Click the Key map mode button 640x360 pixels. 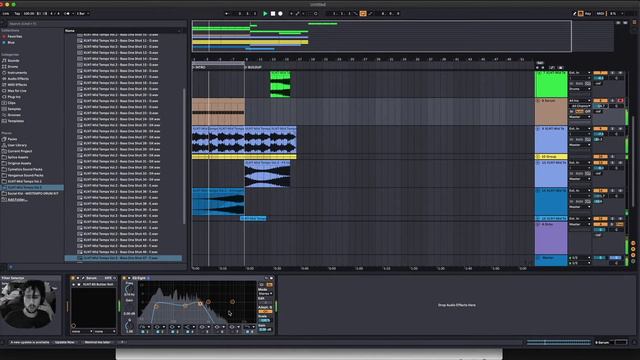588,13
